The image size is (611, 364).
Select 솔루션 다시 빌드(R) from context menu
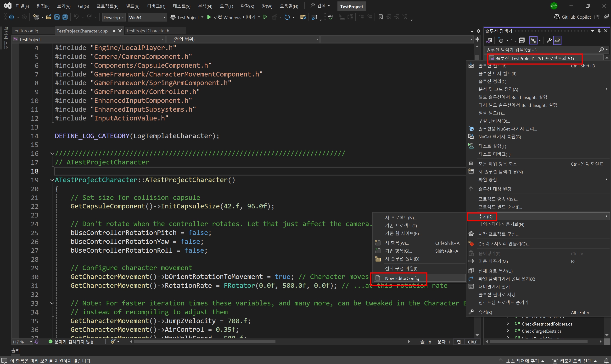click(x=538, y=74)
